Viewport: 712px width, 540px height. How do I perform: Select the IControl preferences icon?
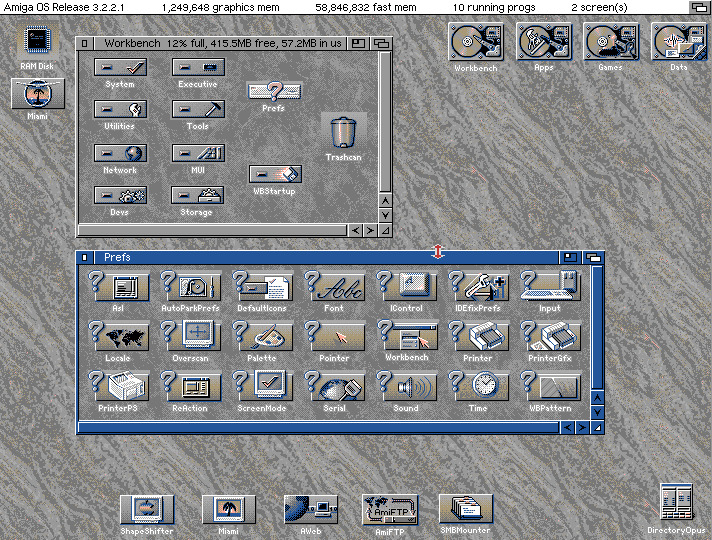point(406,286)
